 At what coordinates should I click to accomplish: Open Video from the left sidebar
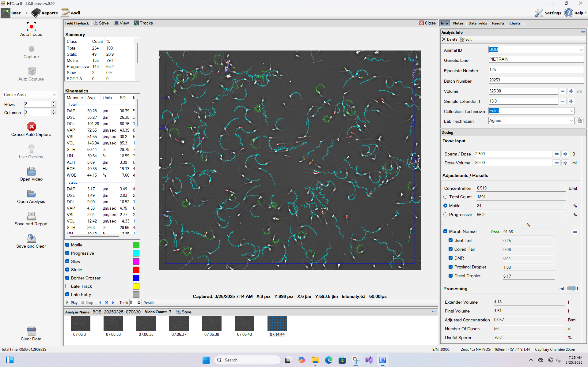[x=31, y=171]
